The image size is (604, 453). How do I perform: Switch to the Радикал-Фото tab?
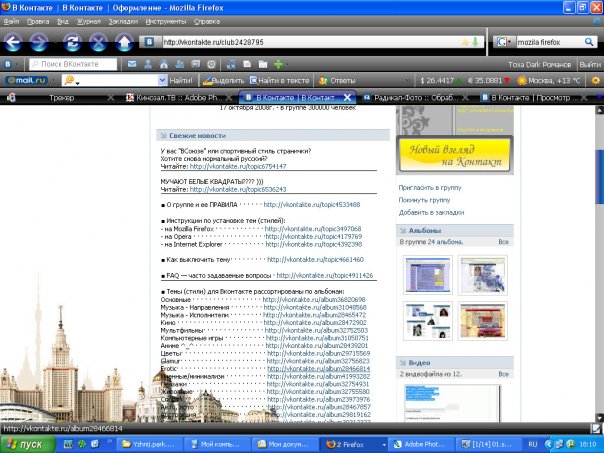point(416,98)
